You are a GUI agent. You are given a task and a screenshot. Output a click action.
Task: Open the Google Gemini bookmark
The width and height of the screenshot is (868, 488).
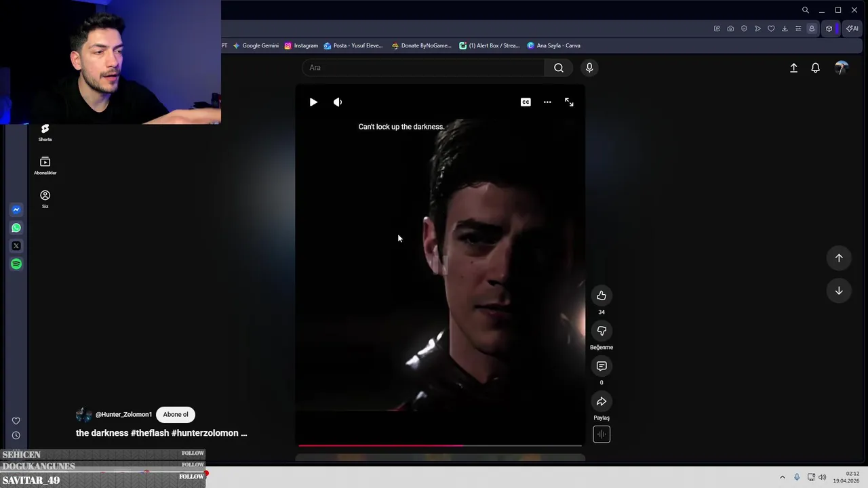(256, 45)
